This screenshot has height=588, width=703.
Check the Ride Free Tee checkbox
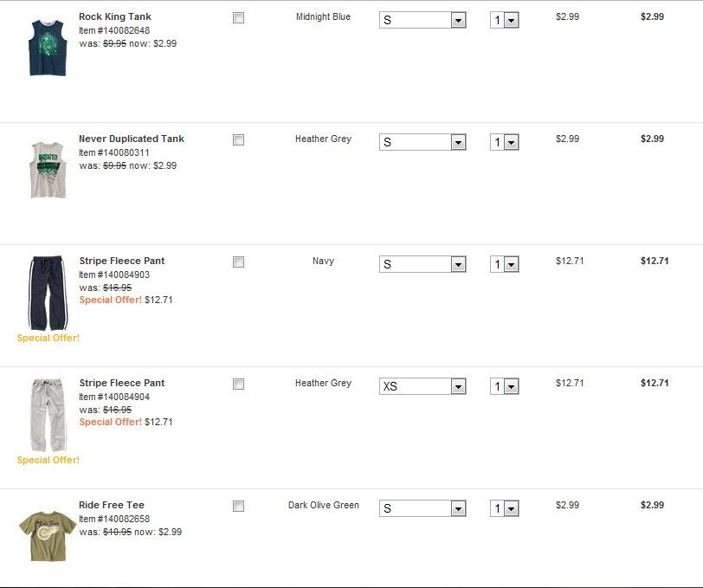[x=239, y=507]
